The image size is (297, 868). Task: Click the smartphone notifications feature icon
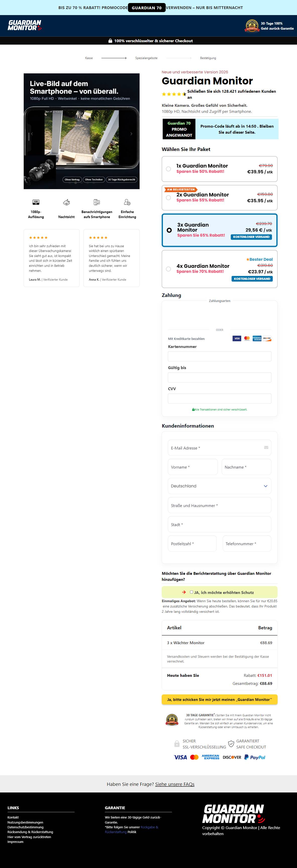click(97, 202)
